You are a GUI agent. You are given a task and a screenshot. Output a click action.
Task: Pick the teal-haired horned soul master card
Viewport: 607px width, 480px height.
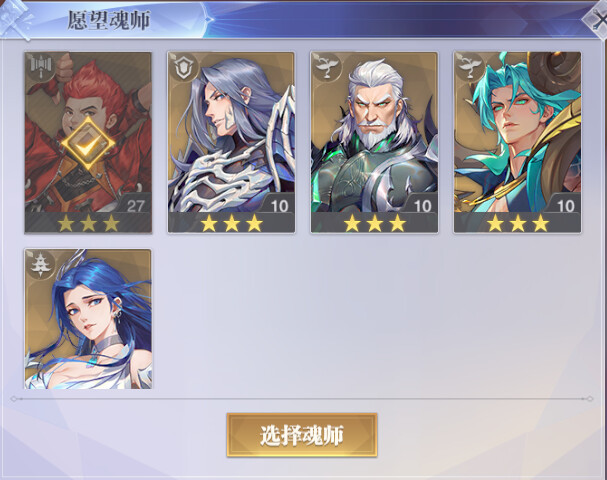(x=517, y=142)
